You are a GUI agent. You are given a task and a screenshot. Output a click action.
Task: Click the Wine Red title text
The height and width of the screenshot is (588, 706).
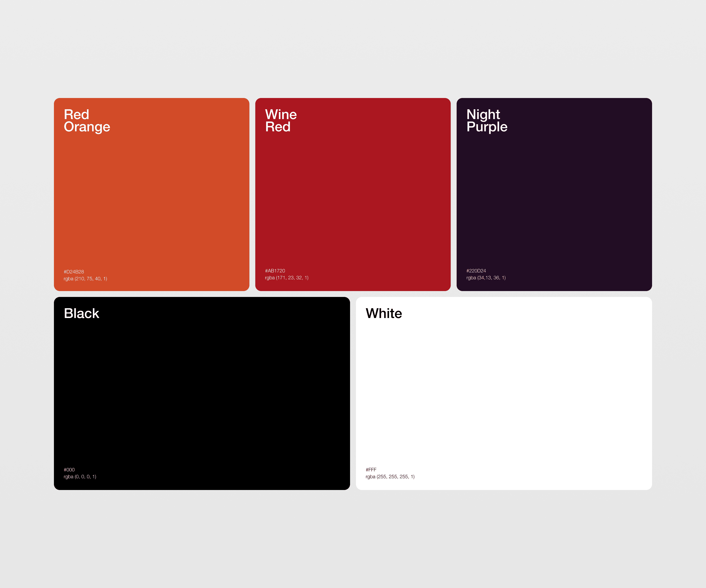click(281, 121)
